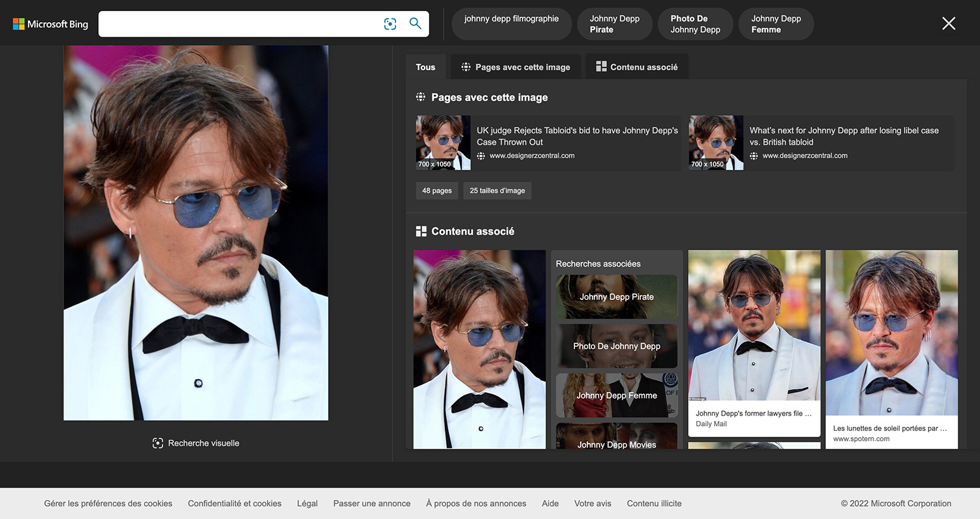Open 'Passer une annonce' footer link

click(372, 503)
